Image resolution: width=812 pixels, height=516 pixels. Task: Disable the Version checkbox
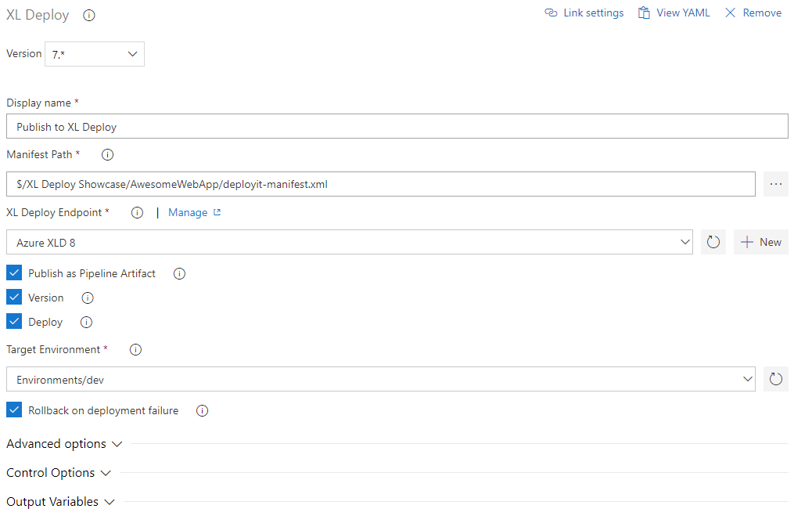tap(13, 297)
